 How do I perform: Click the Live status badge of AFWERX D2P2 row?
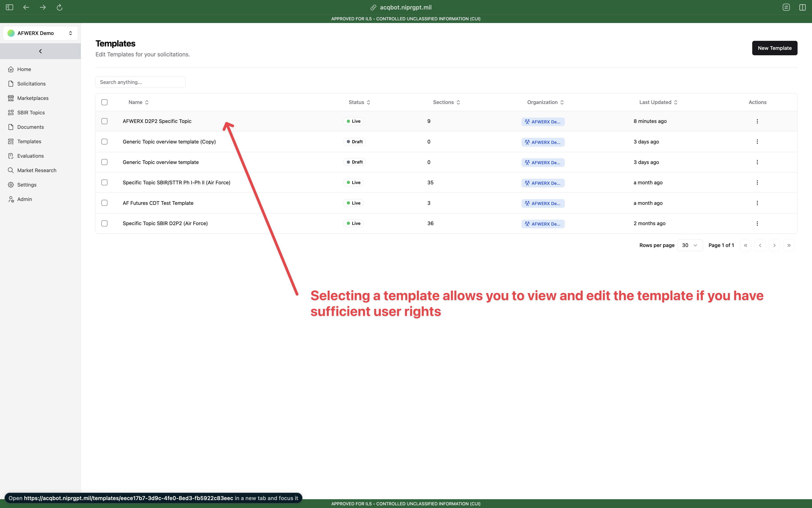click(353, 121)
